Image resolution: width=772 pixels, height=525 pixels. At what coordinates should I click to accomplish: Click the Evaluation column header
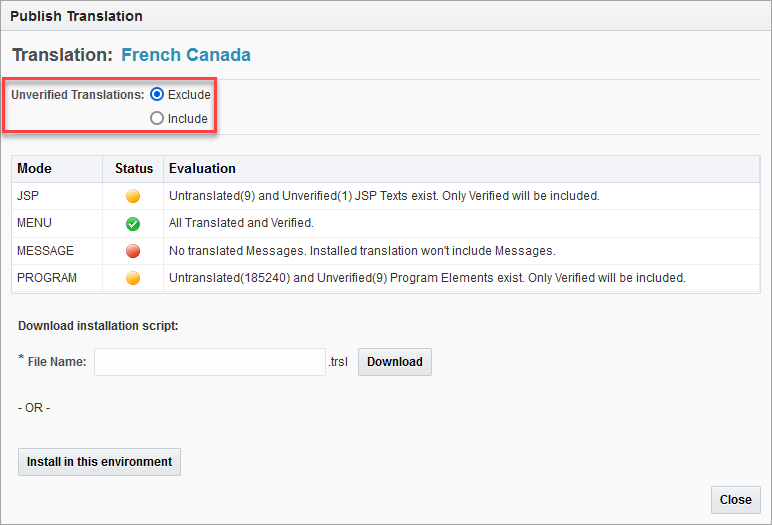click(202, 168)
